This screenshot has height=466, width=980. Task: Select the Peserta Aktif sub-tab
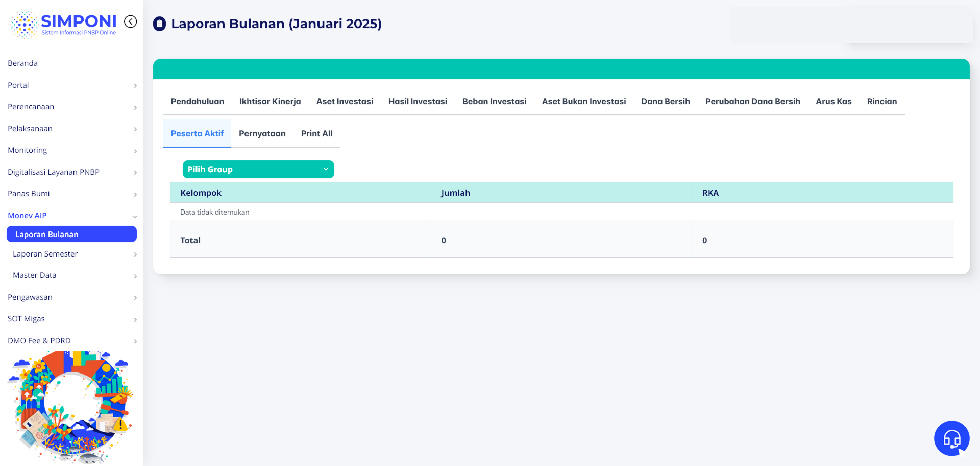[198, 133]
